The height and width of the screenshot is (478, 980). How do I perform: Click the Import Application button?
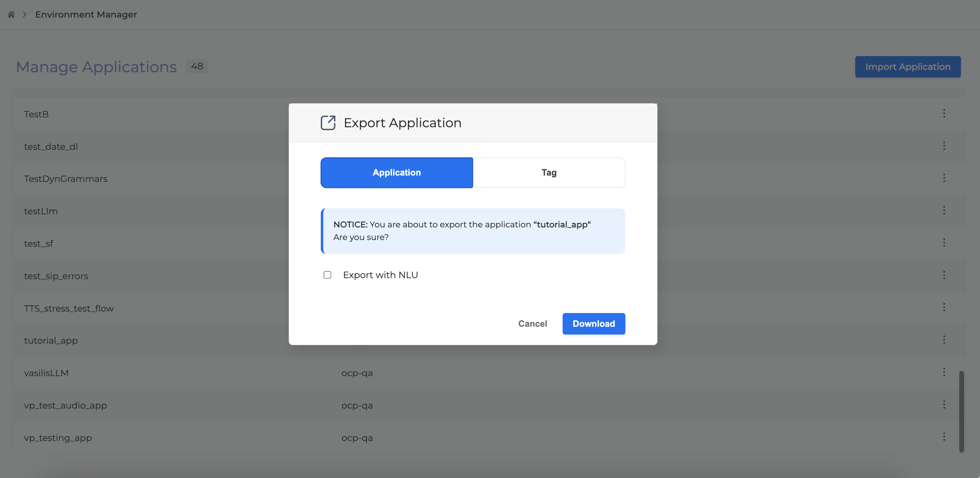[907, 67]
